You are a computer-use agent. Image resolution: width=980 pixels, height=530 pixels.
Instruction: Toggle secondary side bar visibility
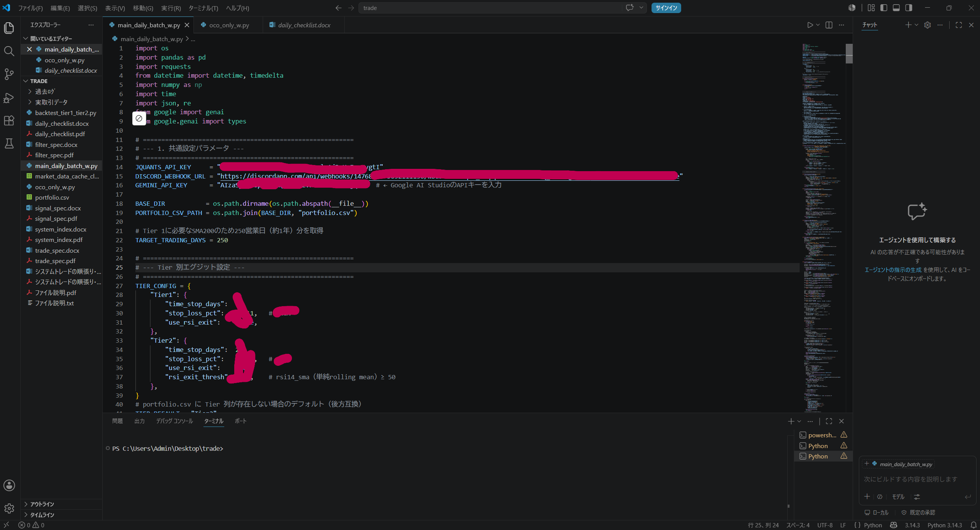pos(908,8)
